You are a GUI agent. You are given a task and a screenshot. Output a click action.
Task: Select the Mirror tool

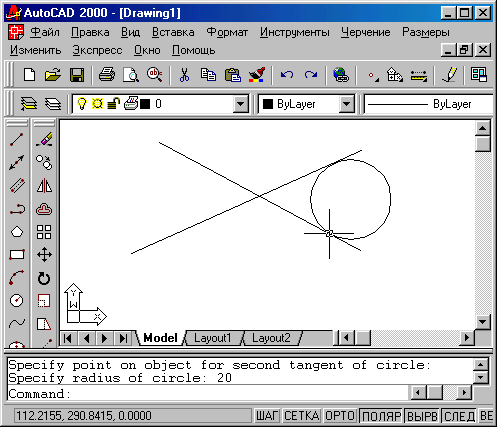coord(44,186)
